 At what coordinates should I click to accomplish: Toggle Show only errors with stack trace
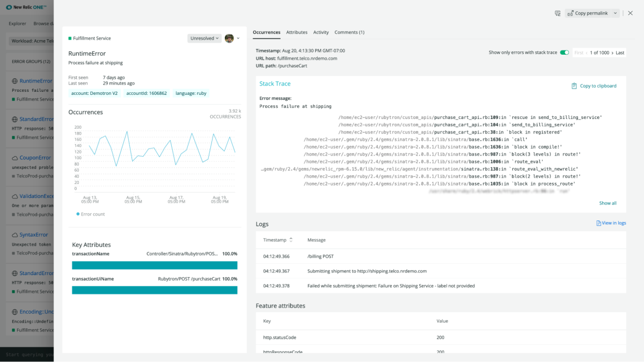pos(564,53)
